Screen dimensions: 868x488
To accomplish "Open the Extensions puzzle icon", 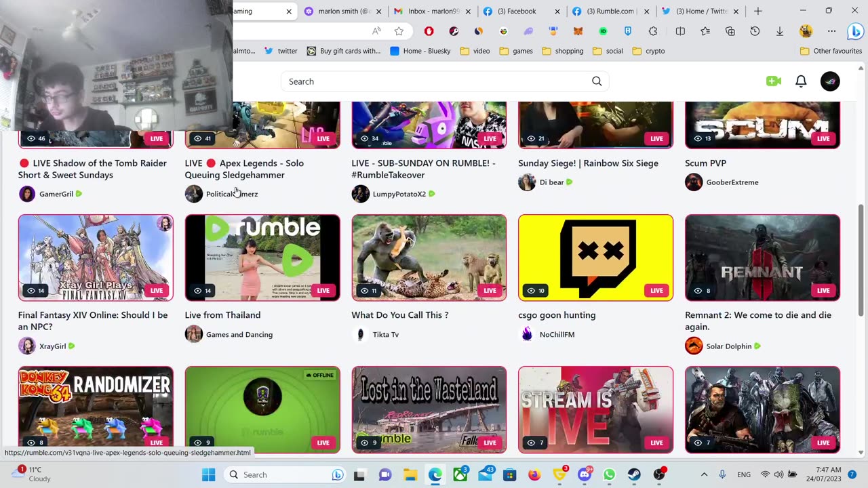I will tap(653, 31).
